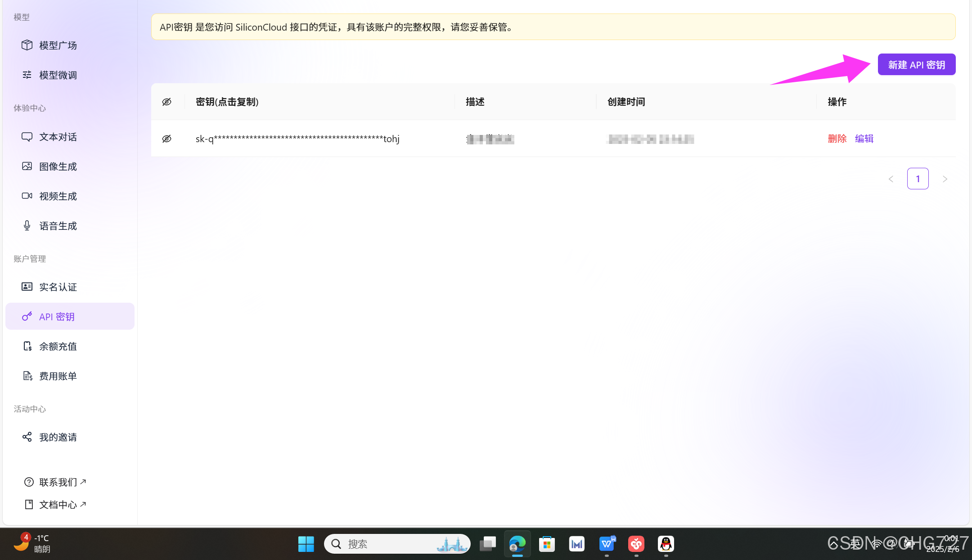
Task: Go to the previous pagination page
Action: [x=891, y=179]
